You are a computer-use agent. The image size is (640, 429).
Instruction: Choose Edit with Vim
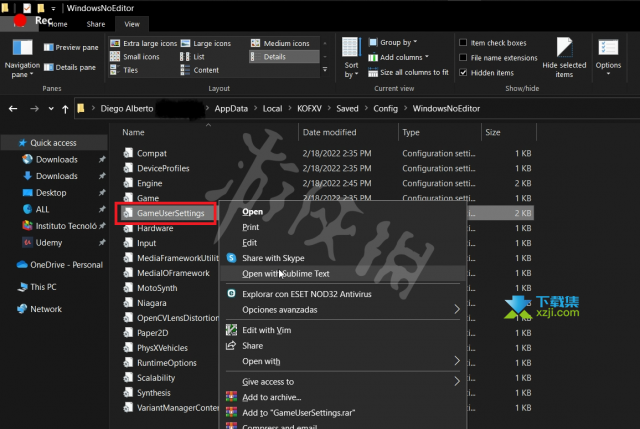click(x=267, y=330)
